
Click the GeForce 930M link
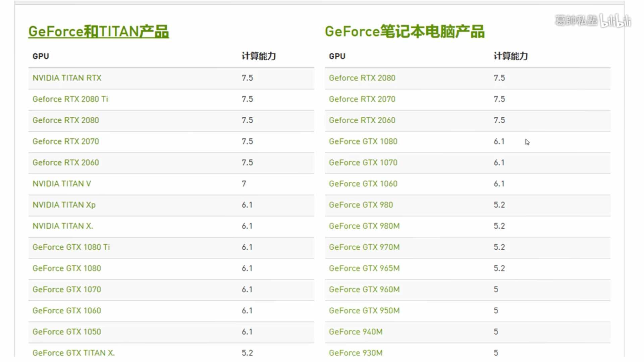click(356, 353)
